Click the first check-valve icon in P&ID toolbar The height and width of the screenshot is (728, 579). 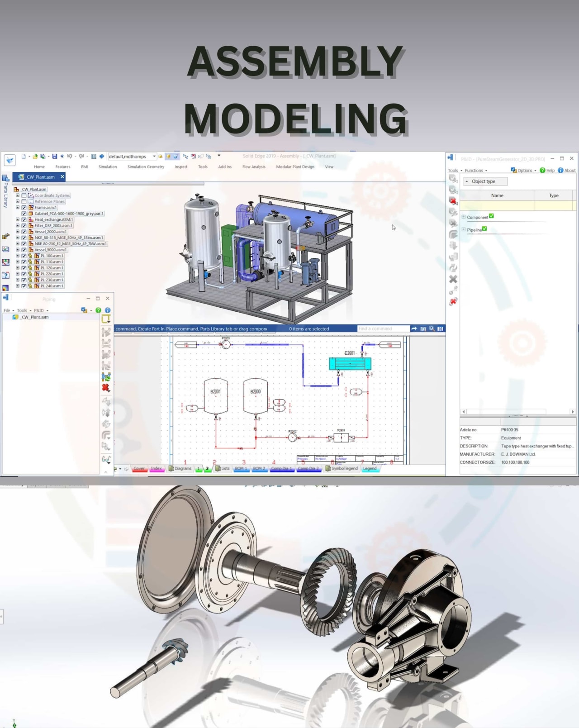click(x=453, y=179)
